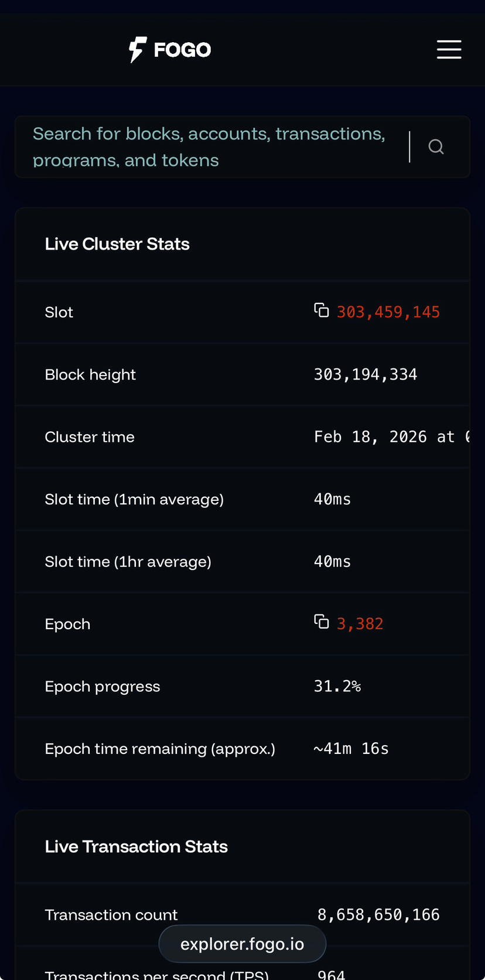The height and width of the screenshot is (980, 485).
Task: Click the transaction count 8,658,650,166 value
Action: [378, 914]
